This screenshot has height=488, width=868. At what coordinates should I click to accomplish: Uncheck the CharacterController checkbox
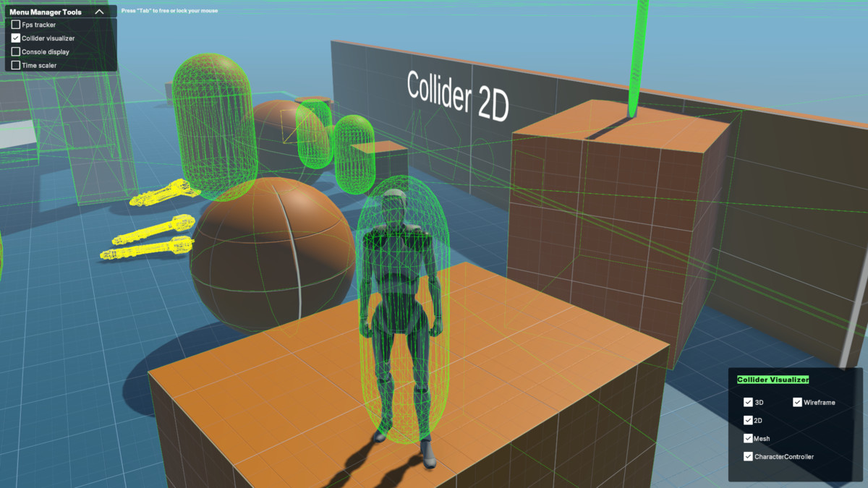click(x=748, y=456)
